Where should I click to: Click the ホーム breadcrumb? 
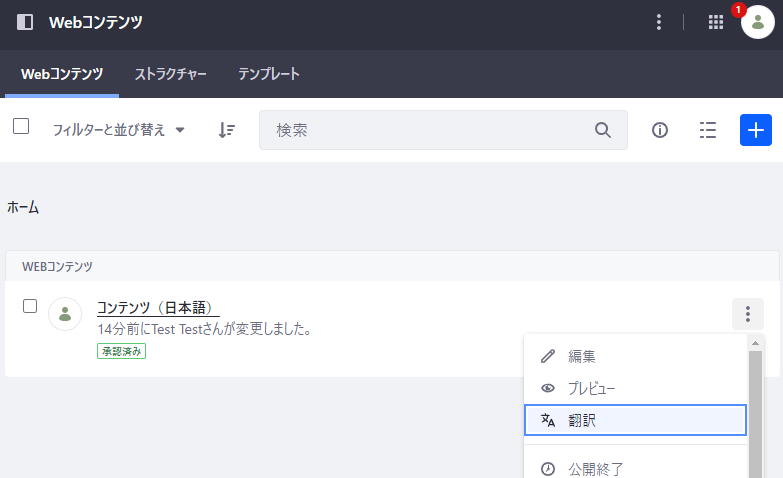23,207
